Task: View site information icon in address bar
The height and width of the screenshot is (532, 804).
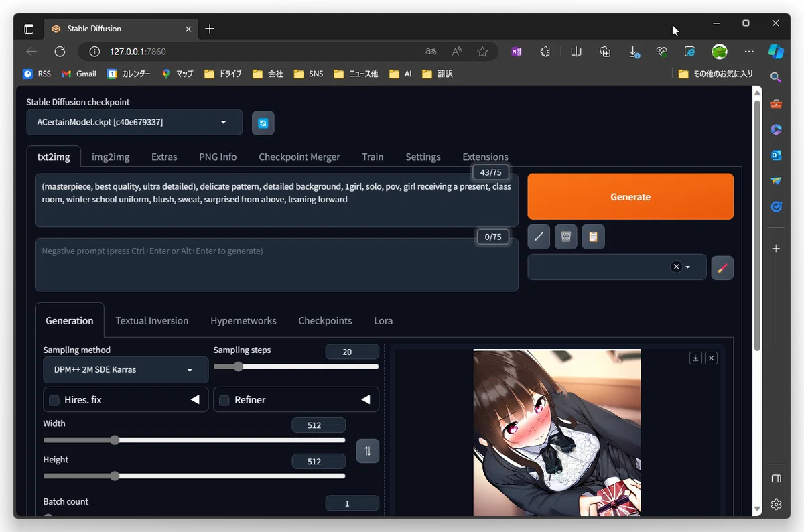Action: click(x=94, y=52)
